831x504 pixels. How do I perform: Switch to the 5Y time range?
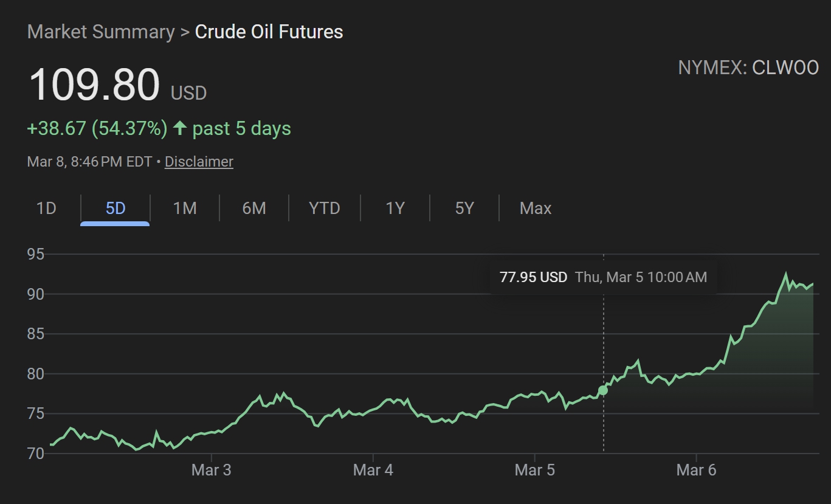coord(464,209)
